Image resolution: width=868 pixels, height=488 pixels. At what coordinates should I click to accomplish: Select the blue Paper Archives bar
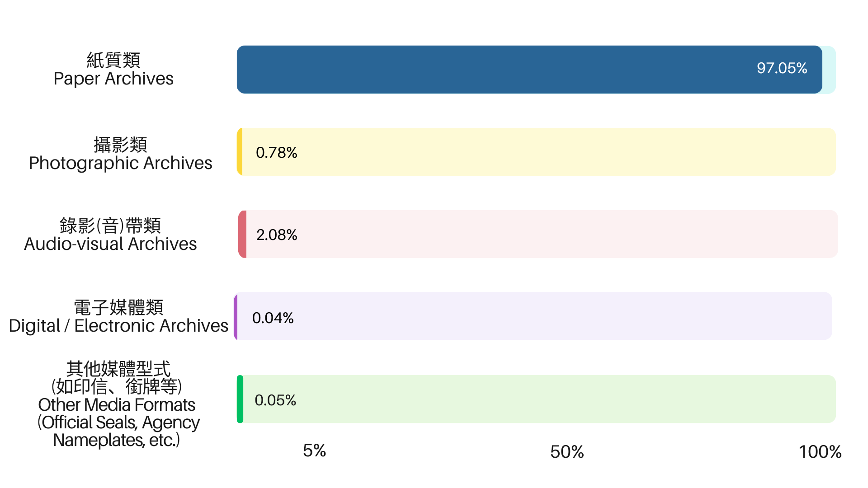tap(529, 70)
